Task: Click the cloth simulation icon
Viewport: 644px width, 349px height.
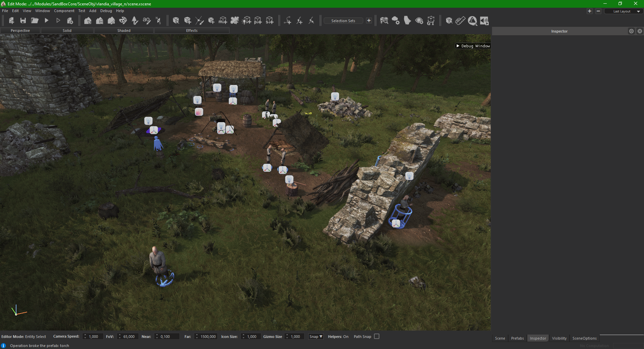Action: coord(407,21)
